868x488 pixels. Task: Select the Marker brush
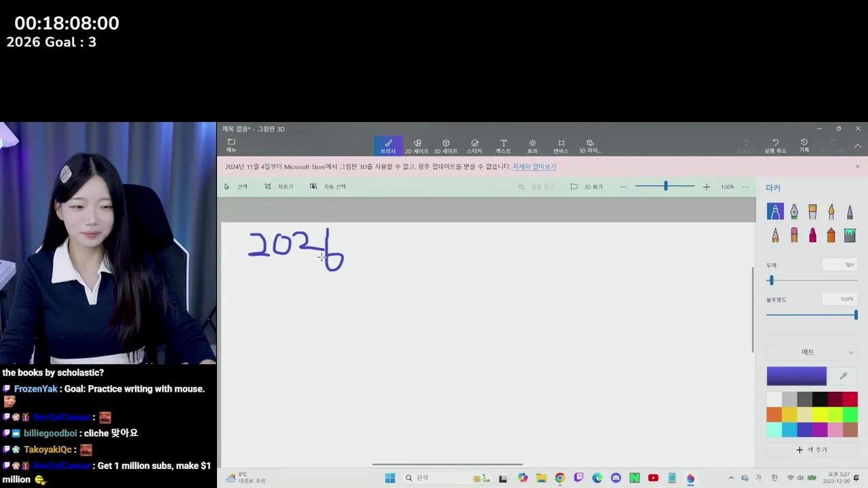(775, 211)
